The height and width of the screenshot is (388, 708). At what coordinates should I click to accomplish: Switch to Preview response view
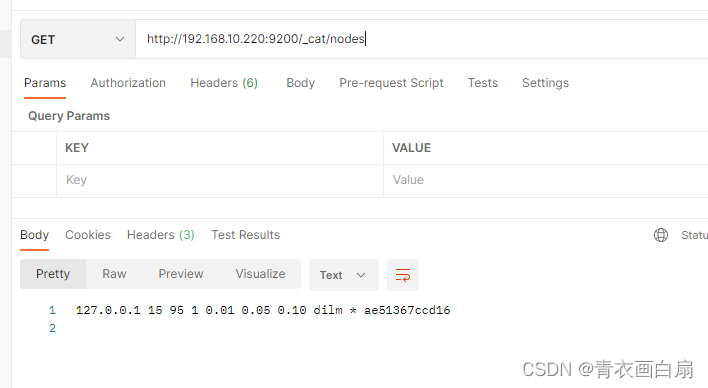click(181, 274)
